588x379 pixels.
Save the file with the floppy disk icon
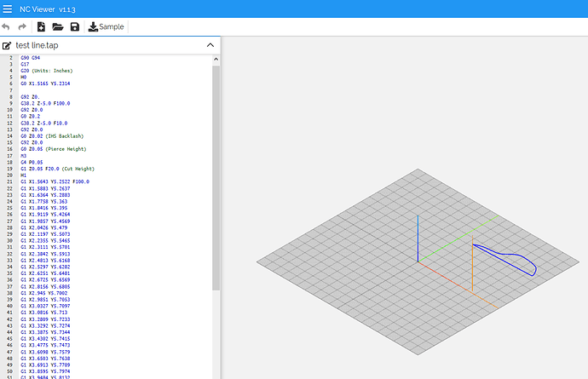[75, 27]
